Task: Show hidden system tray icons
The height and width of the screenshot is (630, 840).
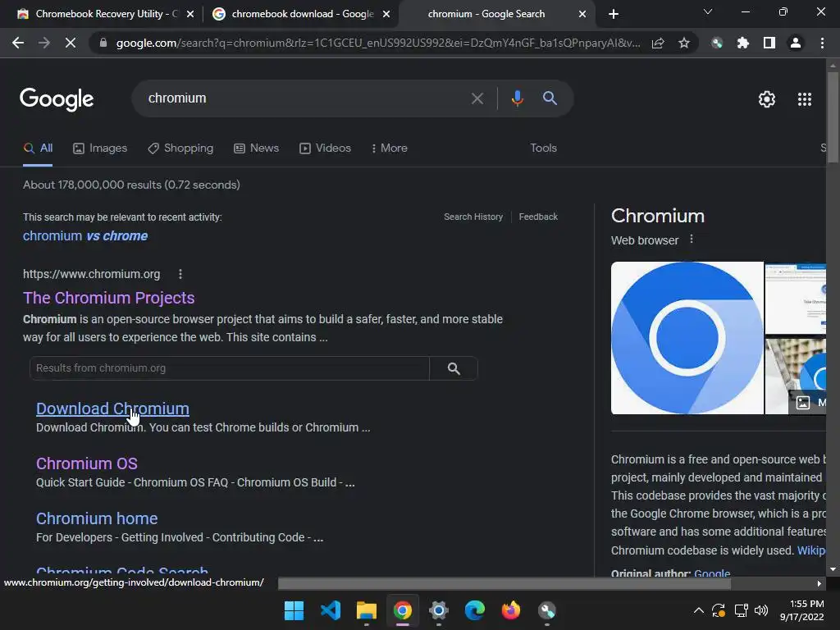Action: (x=699, y=610)
